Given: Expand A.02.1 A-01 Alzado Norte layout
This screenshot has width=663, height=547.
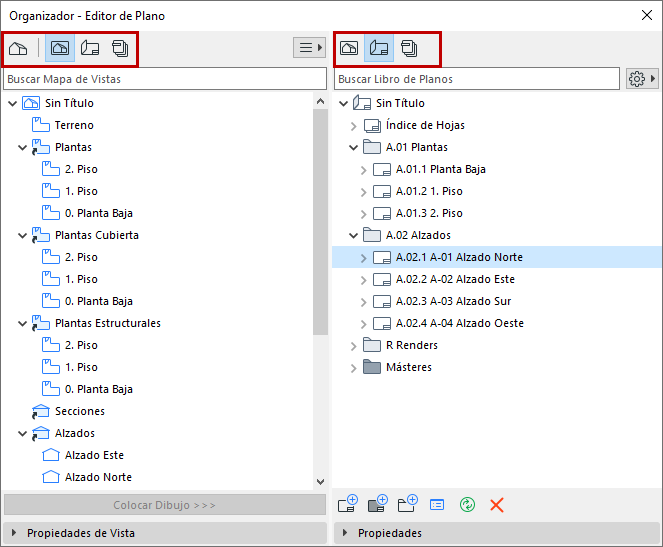Looking at the screenshot, I should pos(364,258).
